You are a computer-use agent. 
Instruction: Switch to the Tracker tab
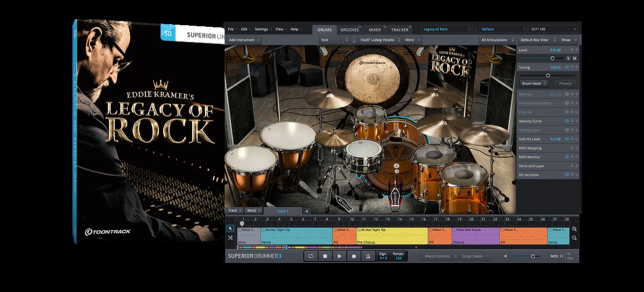click(x=400, y=30)
